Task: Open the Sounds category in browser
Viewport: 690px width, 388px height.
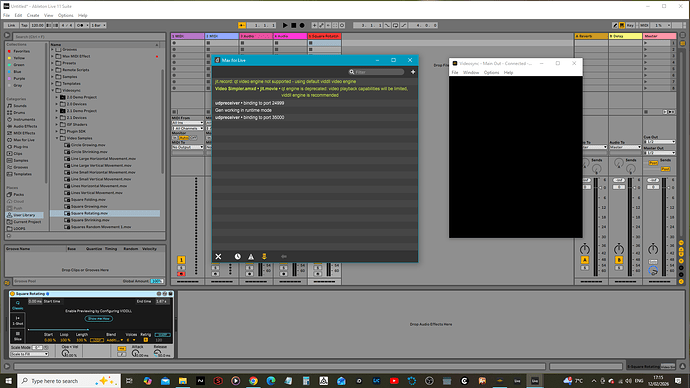Action: pos(20,106)
